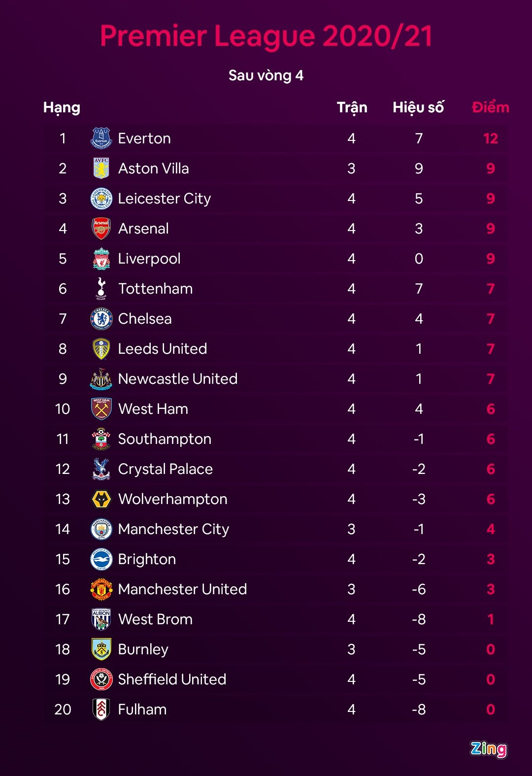Select the Newcastle United team name

177,379
